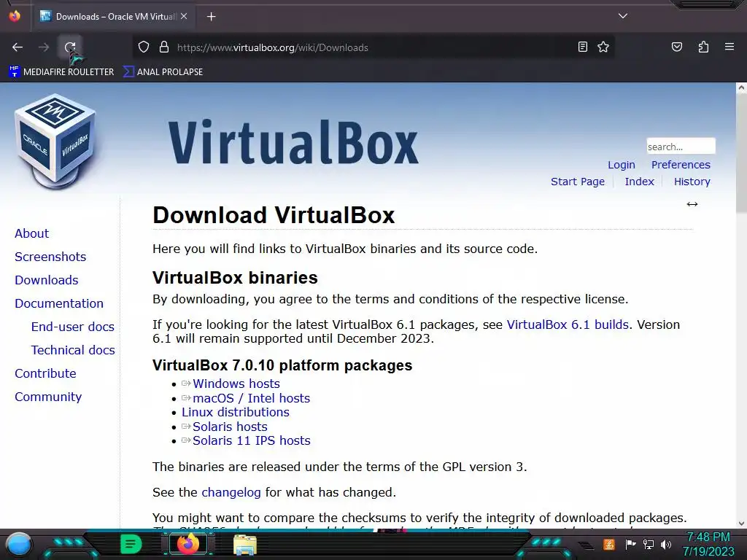Open the wiki Index

click(x=639, y=182)
